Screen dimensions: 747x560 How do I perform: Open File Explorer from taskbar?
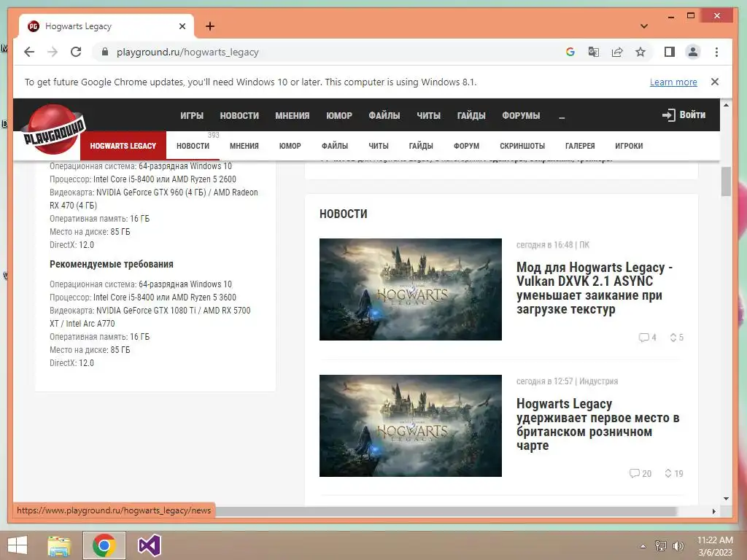(59, 545)
